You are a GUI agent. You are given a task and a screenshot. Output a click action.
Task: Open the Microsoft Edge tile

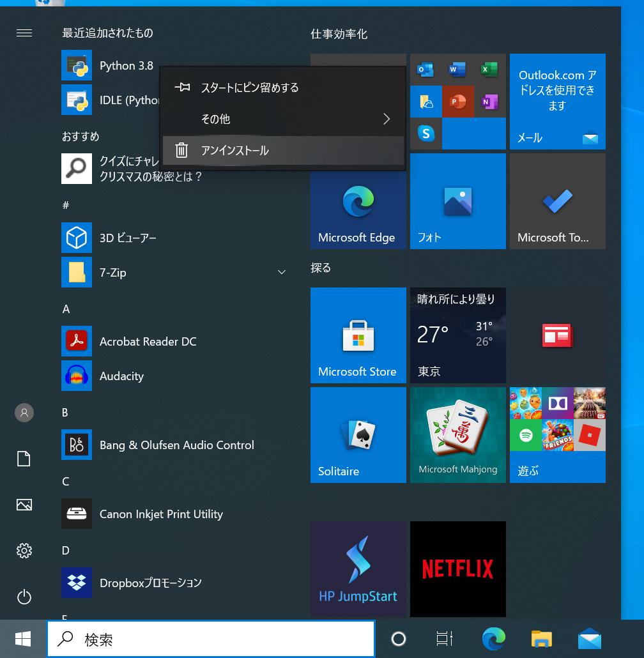coord(358,210)
